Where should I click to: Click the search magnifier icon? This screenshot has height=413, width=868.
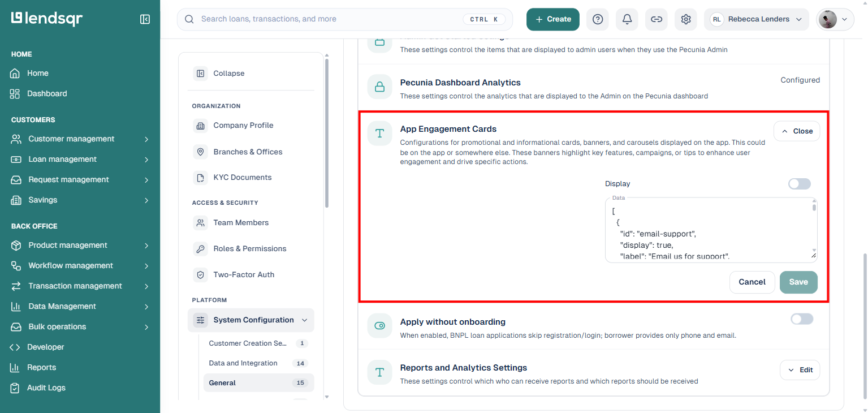coord(189,19)
